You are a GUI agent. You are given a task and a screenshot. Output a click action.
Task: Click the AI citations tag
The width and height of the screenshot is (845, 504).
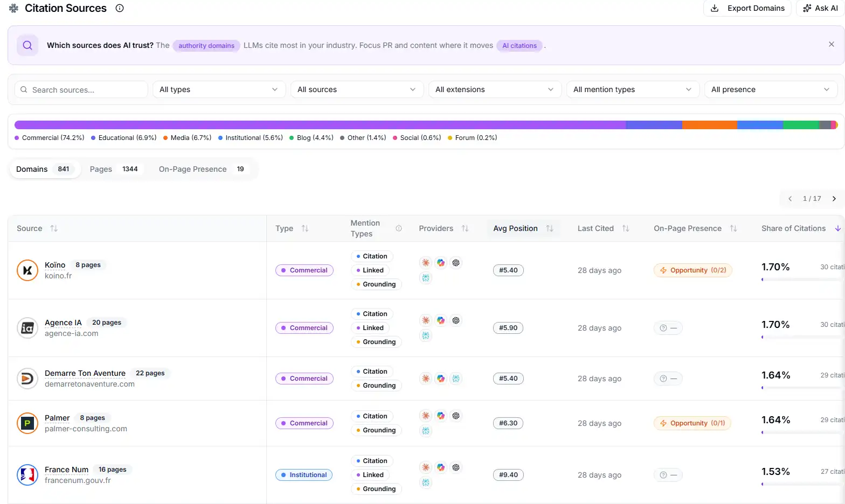click(x=520, y=46)
